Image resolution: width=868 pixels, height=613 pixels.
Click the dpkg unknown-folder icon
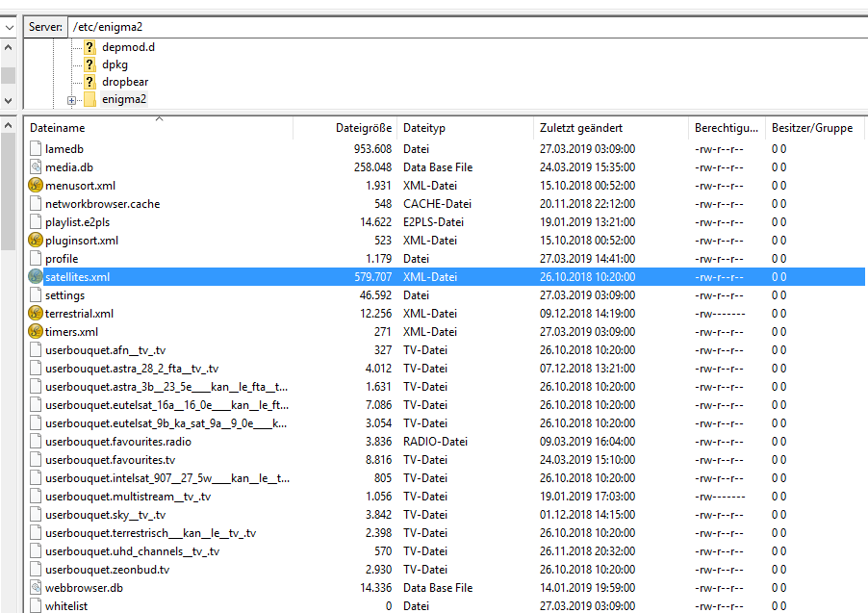tap(89, 64)
